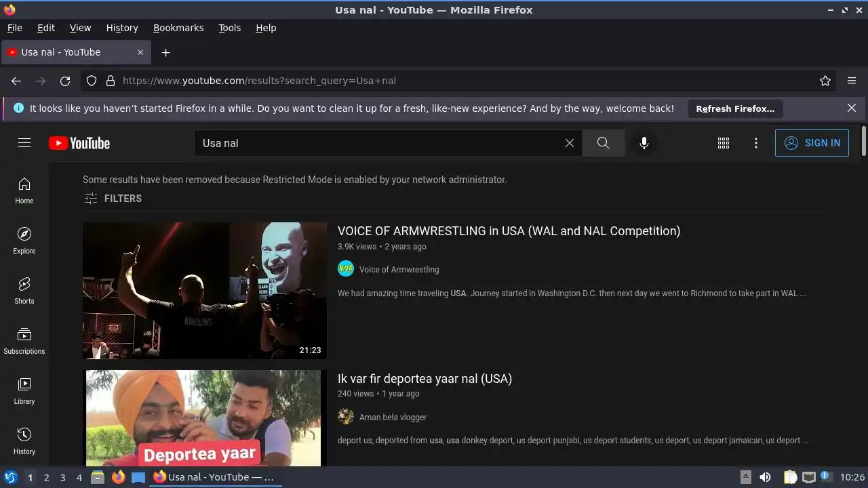Open the YouTube apps grid
868x488 pixels.
[x=724, y=143]
